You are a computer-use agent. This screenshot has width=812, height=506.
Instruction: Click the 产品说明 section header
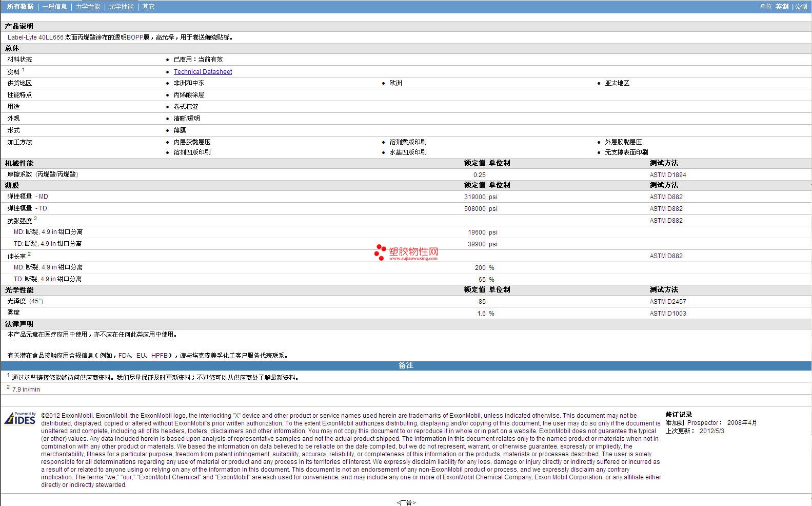point(19,26)
